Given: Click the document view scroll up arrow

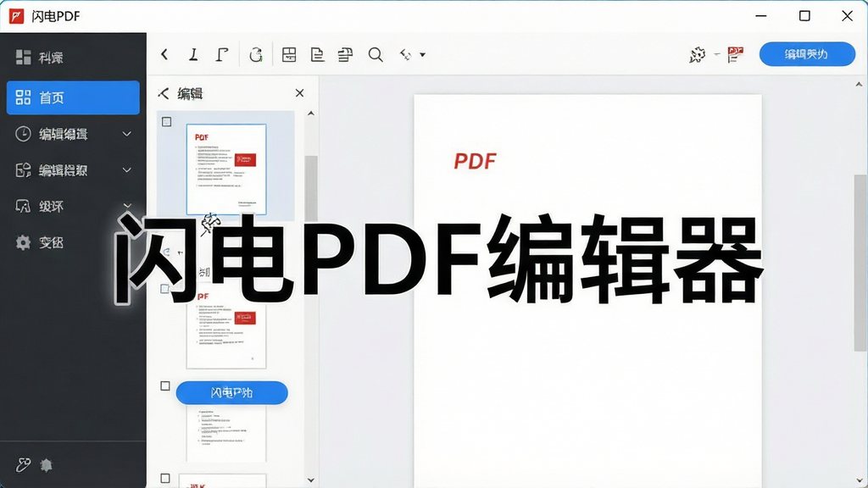Looking at the screenshot, I should [x=859, y=85].
